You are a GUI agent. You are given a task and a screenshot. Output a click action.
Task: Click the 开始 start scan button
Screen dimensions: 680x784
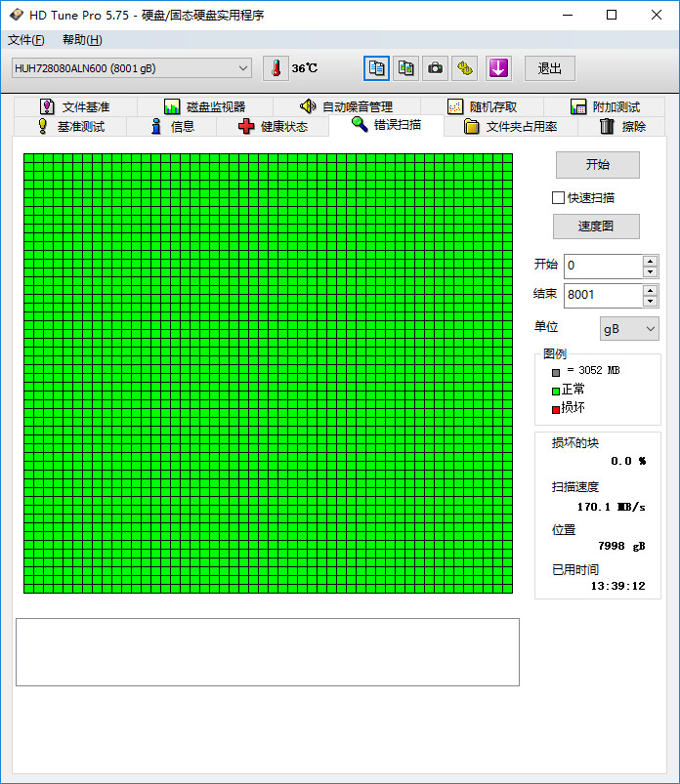(x=597, y=164)
